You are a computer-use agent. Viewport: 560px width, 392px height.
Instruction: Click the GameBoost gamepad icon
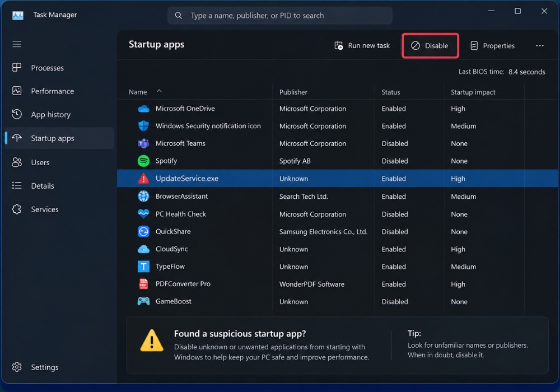[x=143, y=301]
